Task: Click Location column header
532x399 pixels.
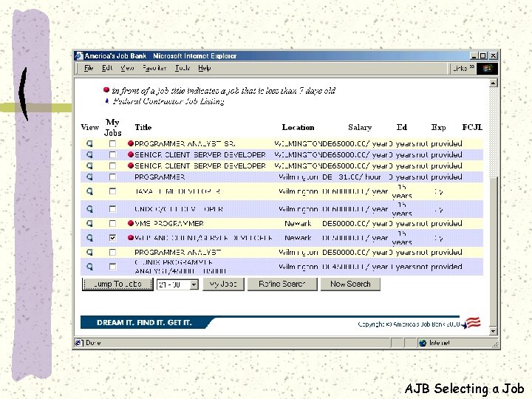Action: click(x=299, y=128)
